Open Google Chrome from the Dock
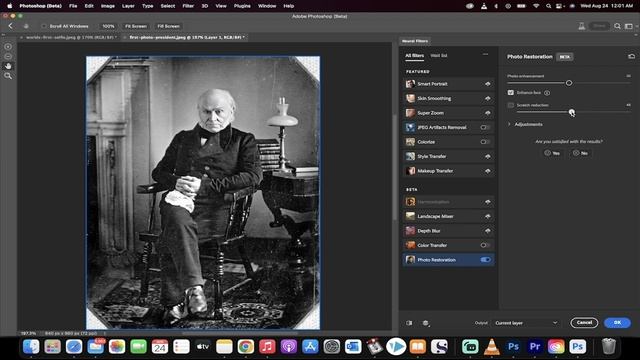 (x=245, y=347)
